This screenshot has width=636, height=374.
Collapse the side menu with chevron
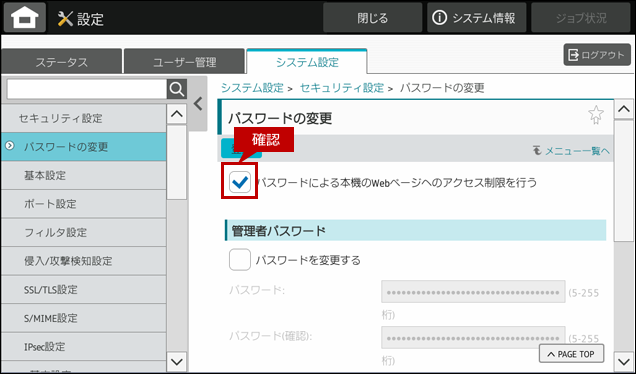[198, 104]
